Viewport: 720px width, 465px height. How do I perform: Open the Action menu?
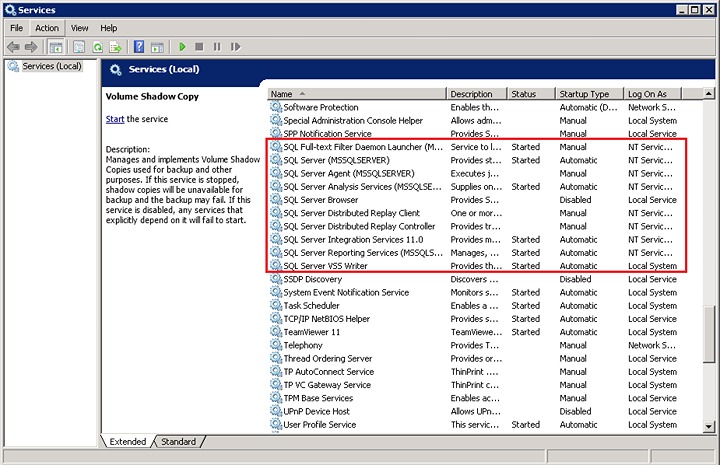(47, 28)
